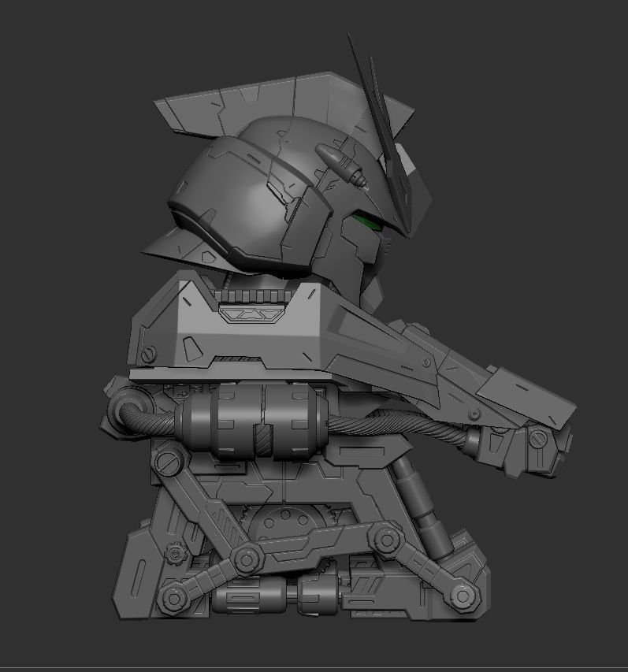This screenshot has height=672, width=628.
Task: Select the central cylindrical tank on the torso
Action: pyautogui.click(x=251, y=421)
